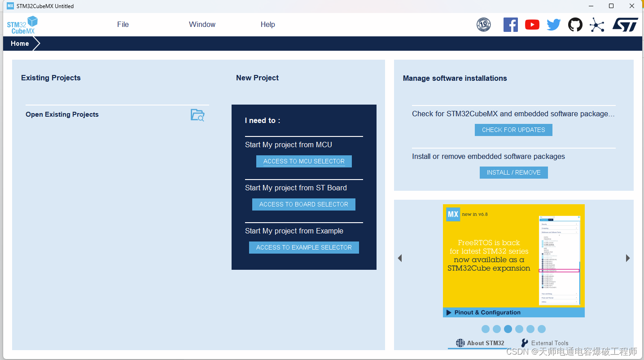Close the STM32CubeMX window
Screen dimensions: 644x360
tap(632, 6)
